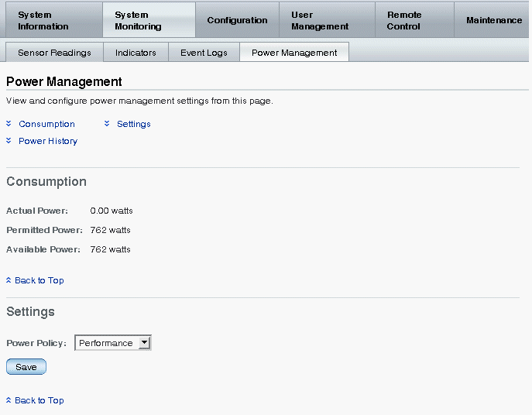Click the Permitted Power label
The width and height of the screenshot is (532, 415).
click(x=44, y=230)
